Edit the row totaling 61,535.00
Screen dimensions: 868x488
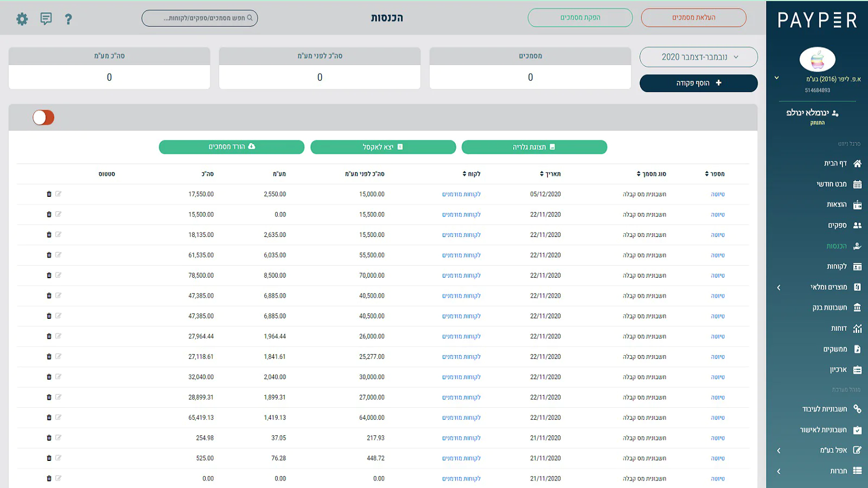(58, 255)
